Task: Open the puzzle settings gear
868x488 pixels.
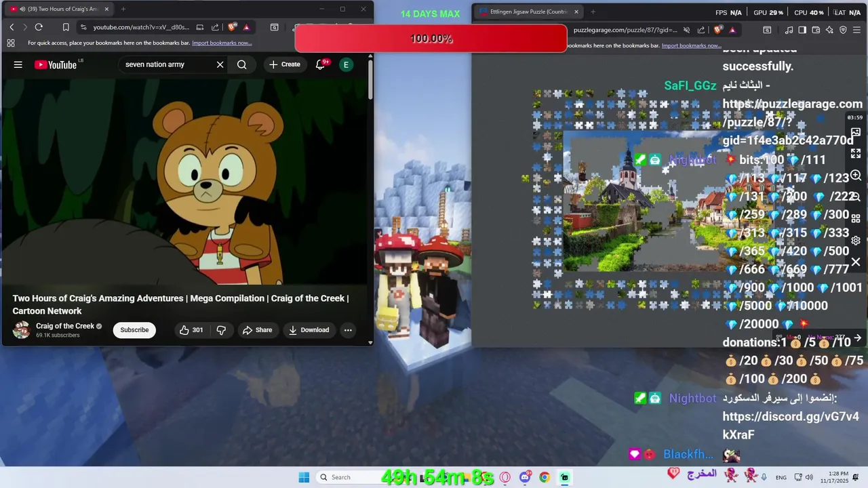Action: (856, 240)
